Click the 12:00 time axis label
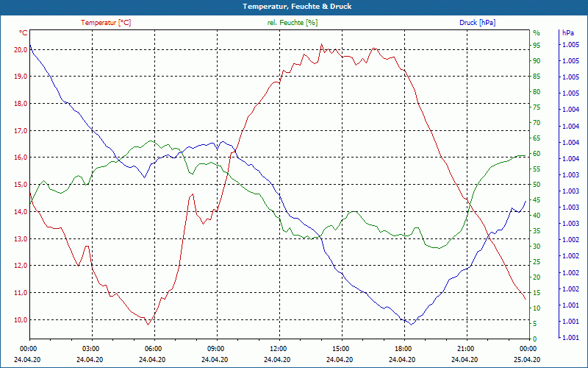 pos(279,348)
